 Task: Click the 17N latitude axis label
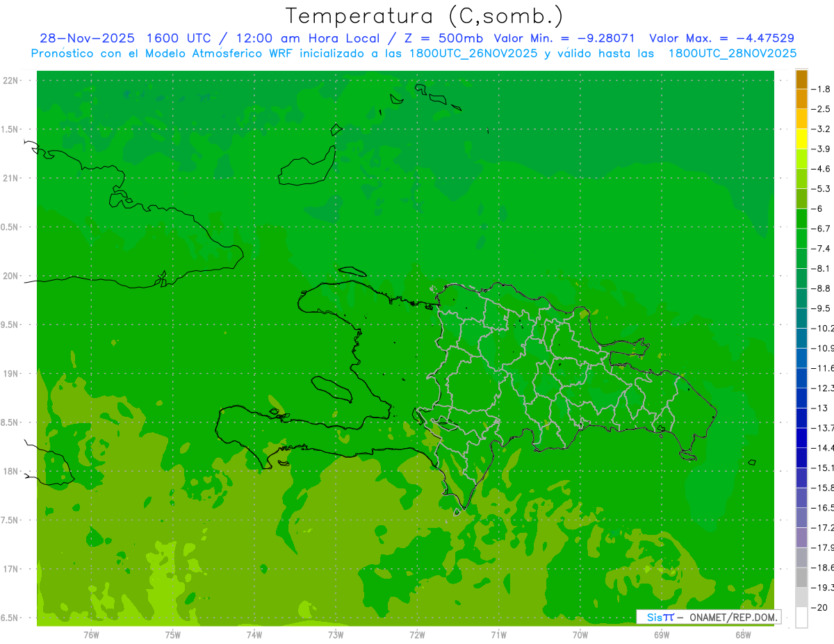(10, 569)
